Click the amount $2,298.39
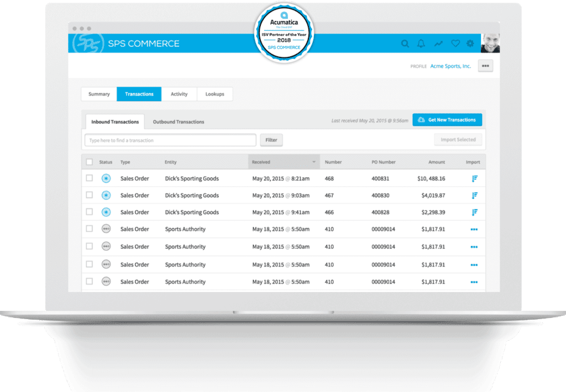The width and height of the screenshot is (566, 392). coord(433,213)
